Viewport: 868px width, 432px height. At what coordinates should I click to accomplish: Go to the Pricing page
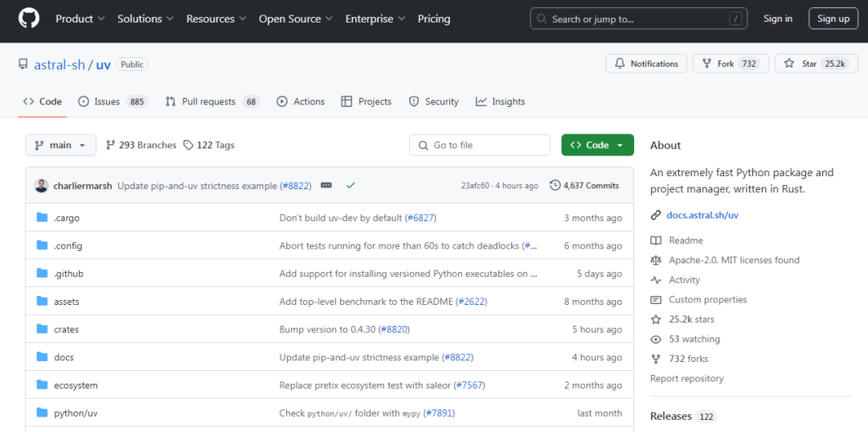(434, 19)
